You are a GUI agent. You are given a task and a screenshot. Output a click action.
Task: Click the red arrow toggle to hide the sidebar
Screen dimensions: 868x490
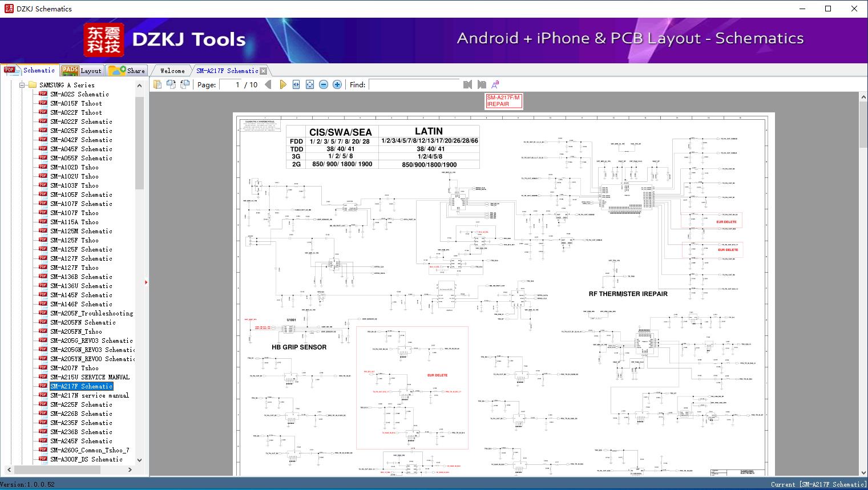click(147, 282)
